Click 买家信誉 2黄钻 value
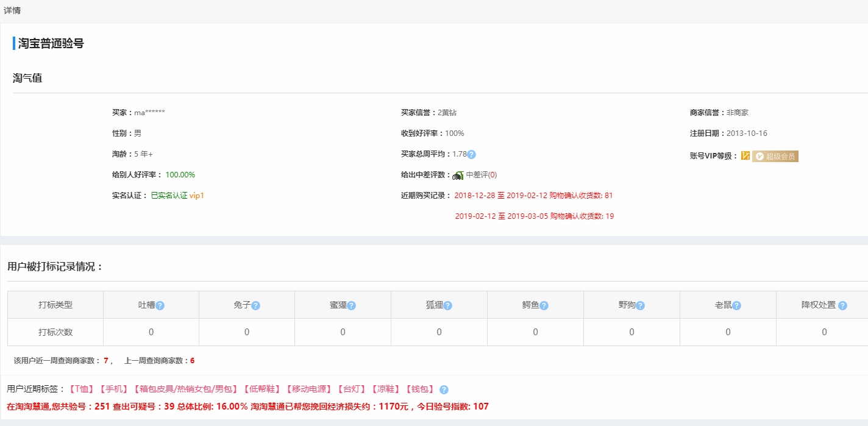This screenshot has width=868, height=426. pyautogui.click(x=447, y=113)
